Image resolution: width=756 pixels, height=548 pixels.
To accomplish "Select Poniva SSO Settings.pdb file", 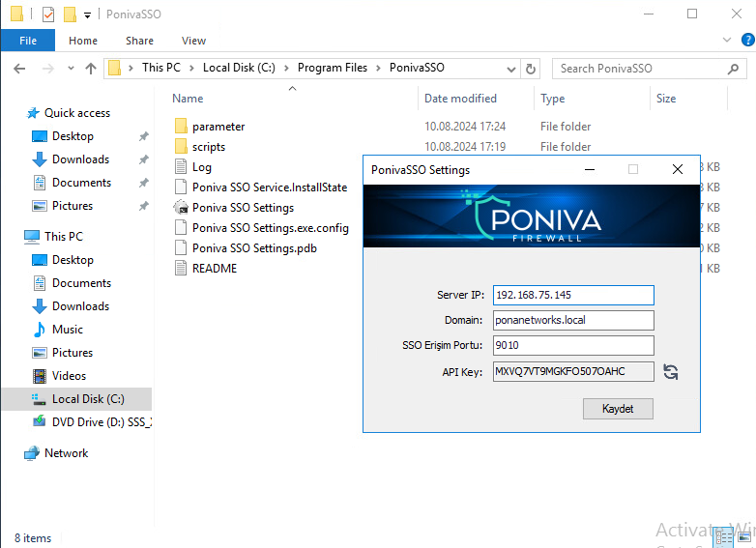I will [x=254, y=247].
